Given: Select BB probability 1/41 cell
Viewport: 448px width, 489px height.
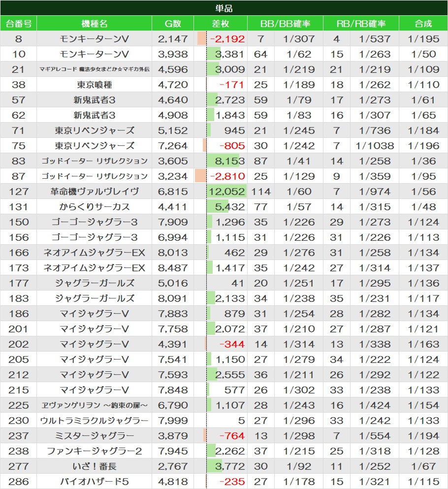Looking at the screenshot, I should (x=299, y=161).
